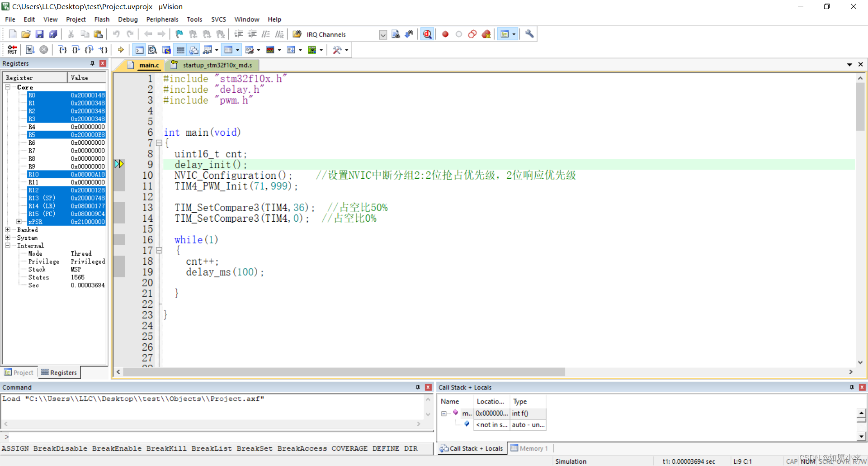
Task: Toggle breakpoint insert red dot icon
Action: (445, 34)
